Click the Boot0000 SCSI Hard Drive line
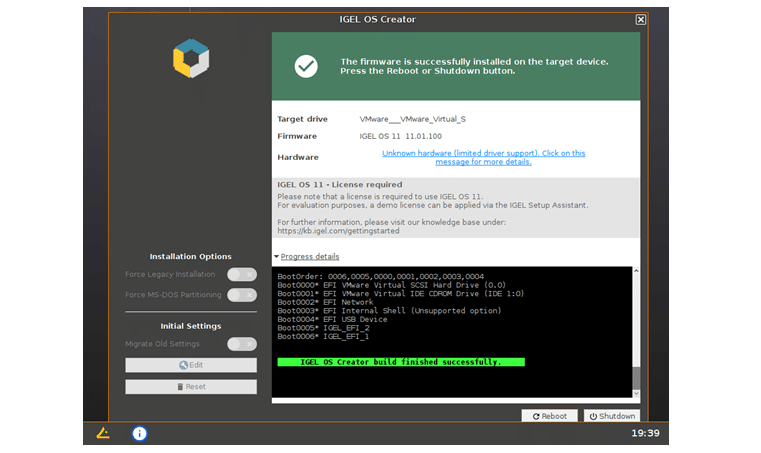761x453 pixels. pyautogui.click(x=391, y=285)
